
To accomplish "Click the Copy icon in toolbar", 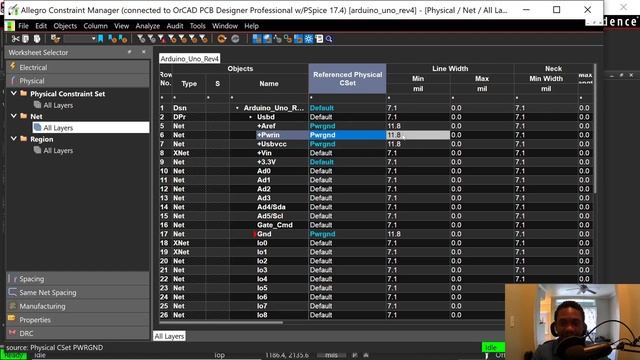I will pos(26,39).
